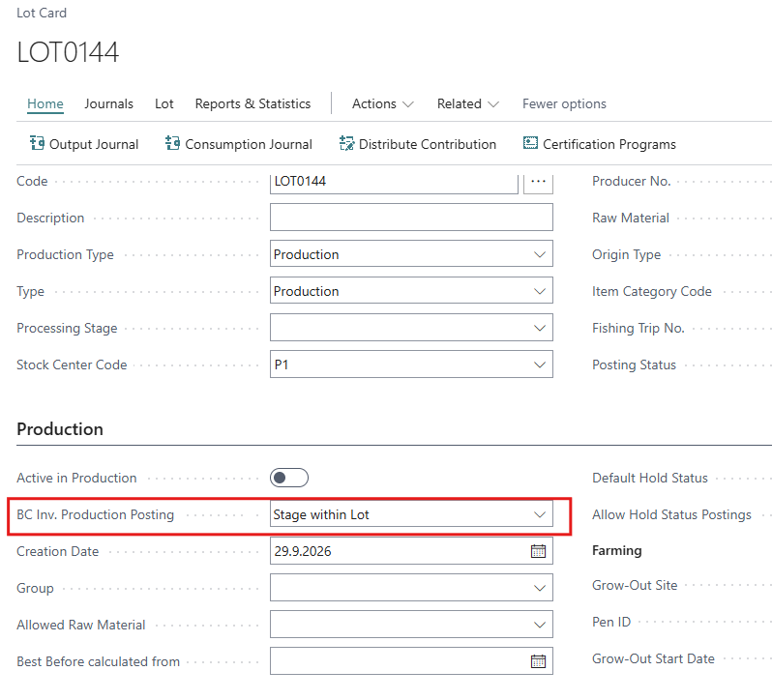Toggle the Active in Production switch
The height and width of the screenshot is (700, 772).
click(289, 478)
